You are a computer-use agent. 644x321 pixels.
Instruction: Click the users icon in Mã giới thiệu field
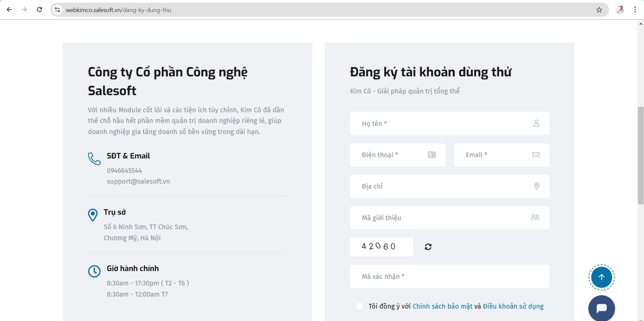pos(535,217)
